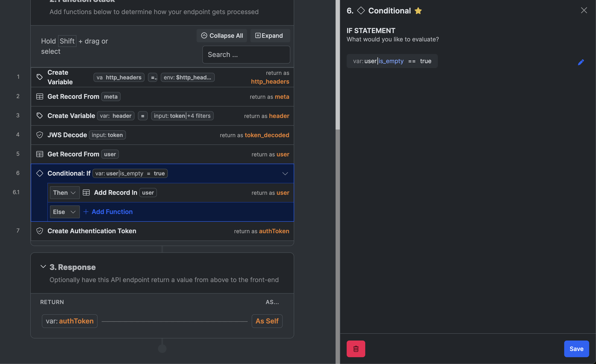This screenshot has width=596, height=364.
Task: Select the JWS Decode step title
Action: (67, 135)
